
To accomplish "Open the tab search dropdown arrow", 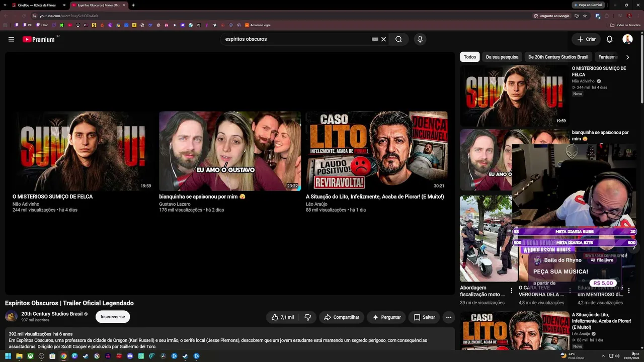I will (6, 5).
